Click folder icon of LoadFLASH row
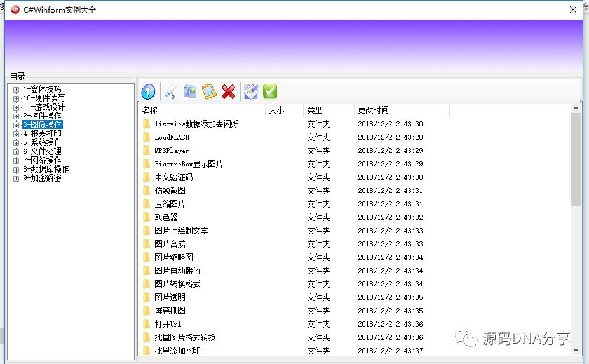Viewport: 589px width, 364px height. pos(147,137)
